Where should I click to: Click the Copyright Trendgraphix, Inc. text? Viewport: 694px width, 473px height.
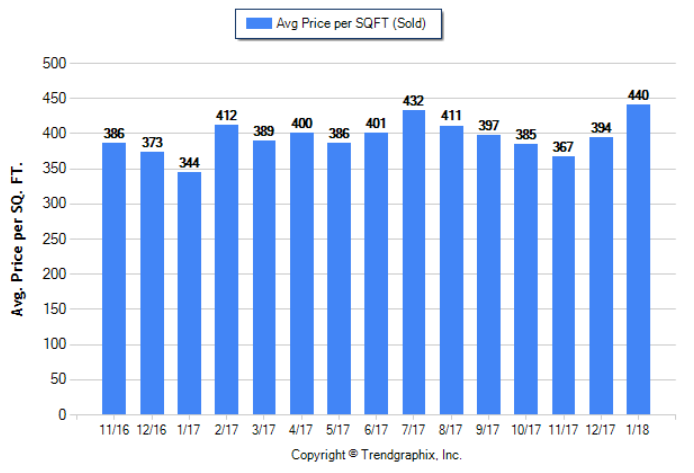click(x=376, y=454)
